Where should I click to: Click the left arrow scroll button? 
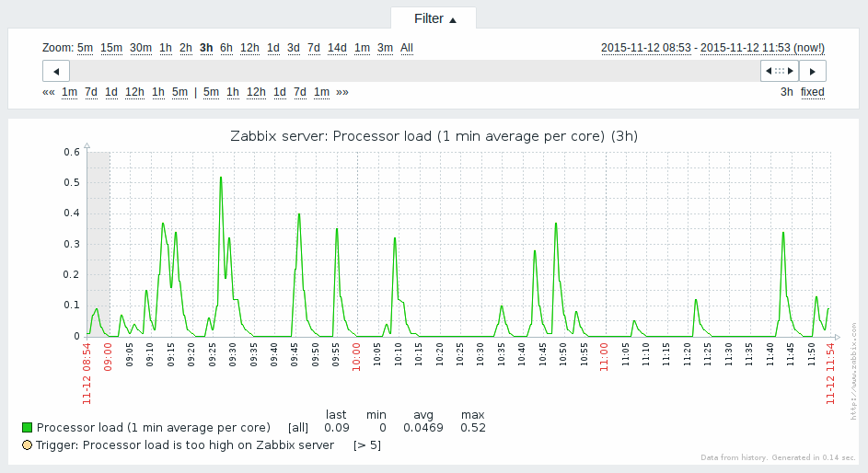pyautogui.click(x=56, y=72)
